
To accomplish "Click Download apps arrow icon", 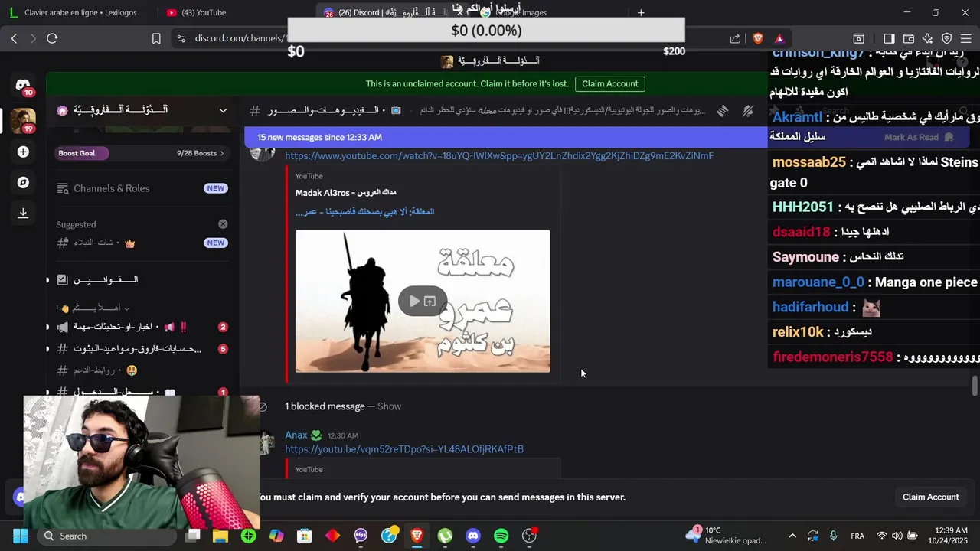I will (23, 213).
